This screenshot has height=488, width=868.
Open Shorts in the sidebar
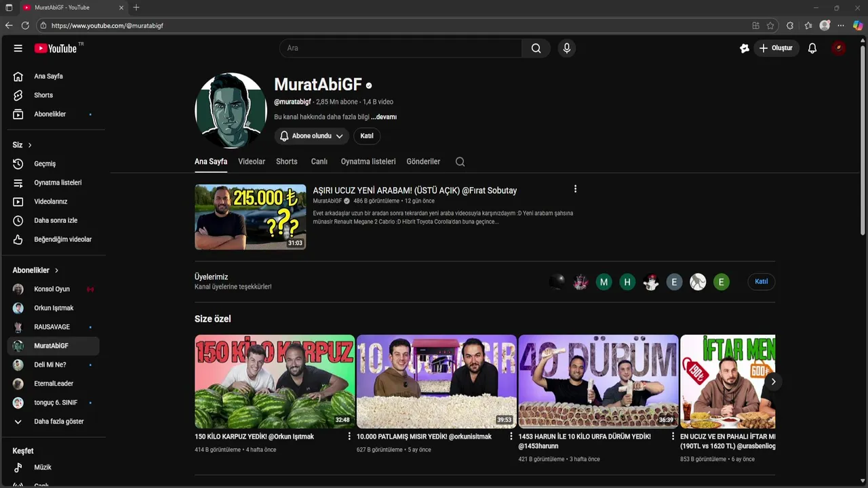[x=54, y=95]
